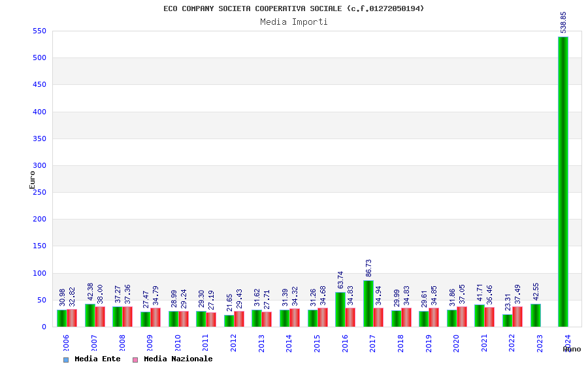Click the 2023 x-axis year label
Screen dimensions: 588x392
click(540, 343)
